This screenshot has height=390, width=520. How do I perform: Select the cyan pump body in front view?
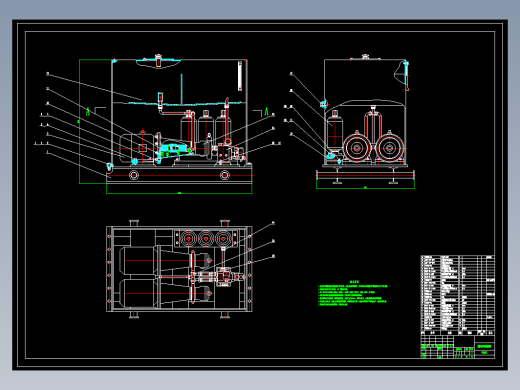click(x=174, y=150)
